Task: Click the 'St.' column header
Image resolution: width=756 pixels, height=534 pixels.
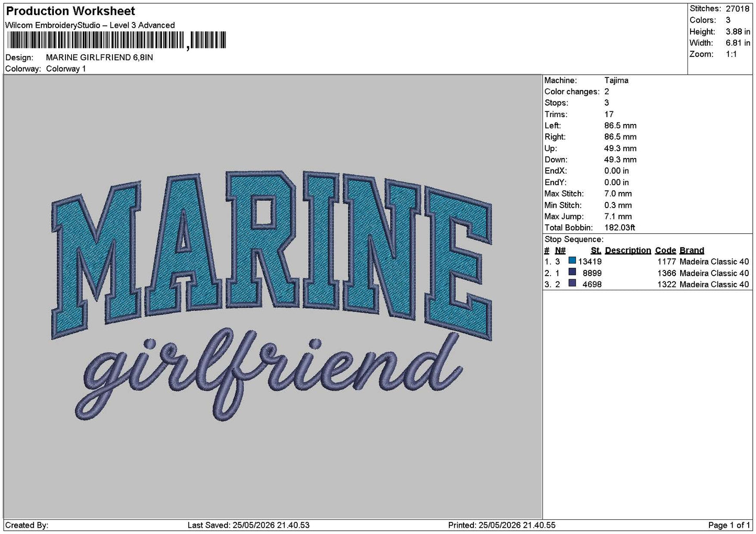Action: (x=596, y=251)
